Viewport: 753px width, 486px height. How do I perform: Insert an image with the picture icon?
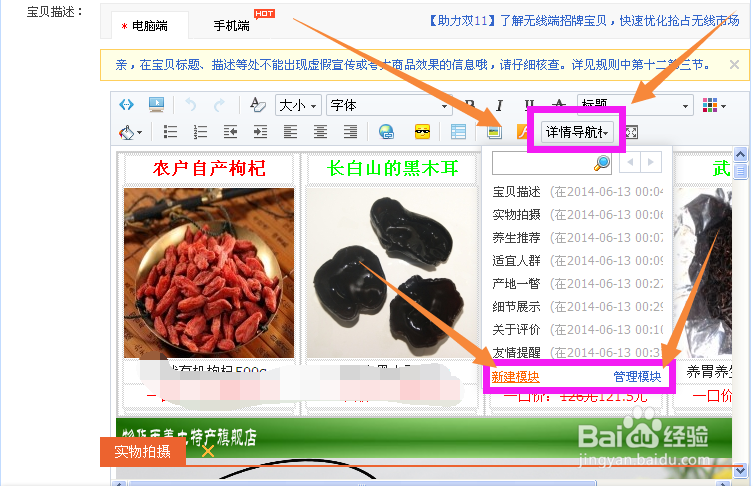point(494,132)
